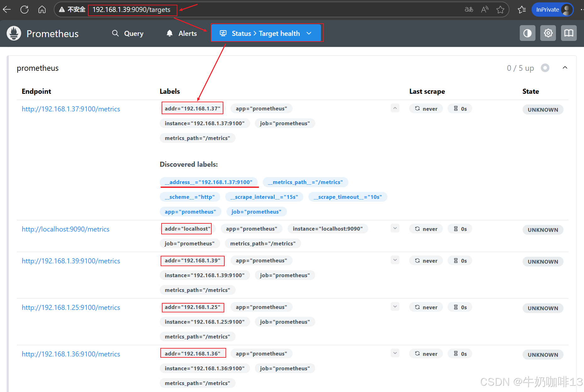584x392 pixels.
Task: Click the Last scrape column header
Action: tap(427, 92)
